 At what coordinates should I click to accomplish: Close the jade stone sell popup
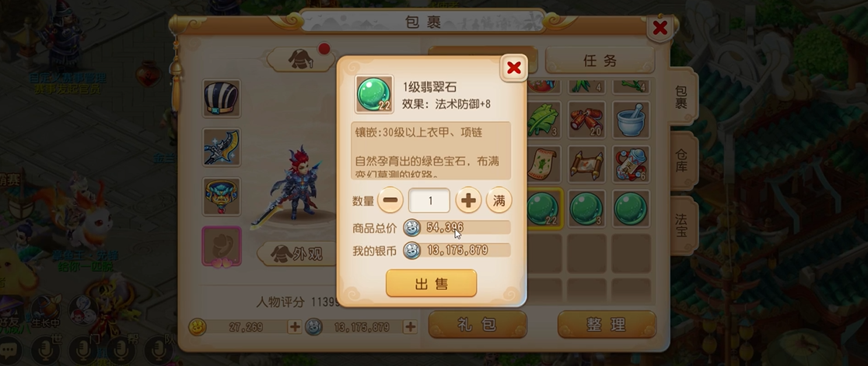pos(513,68)
